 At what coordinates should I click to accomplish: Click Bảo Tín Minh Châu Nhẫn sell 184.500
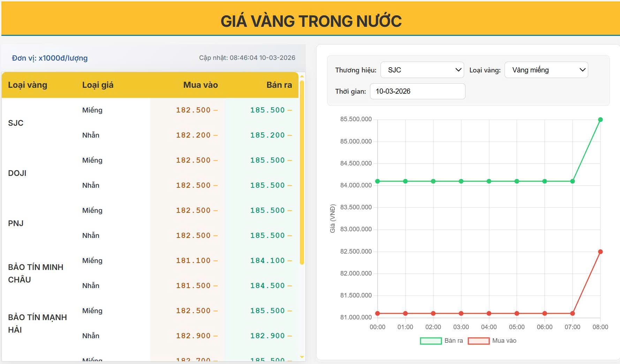coord(267,286)
